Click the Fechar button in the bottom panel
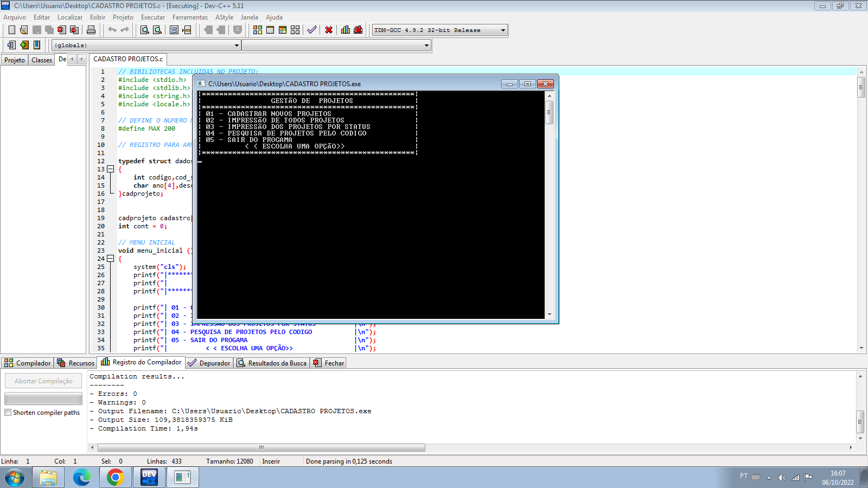The image size is (868, 488). pos(328,363)
